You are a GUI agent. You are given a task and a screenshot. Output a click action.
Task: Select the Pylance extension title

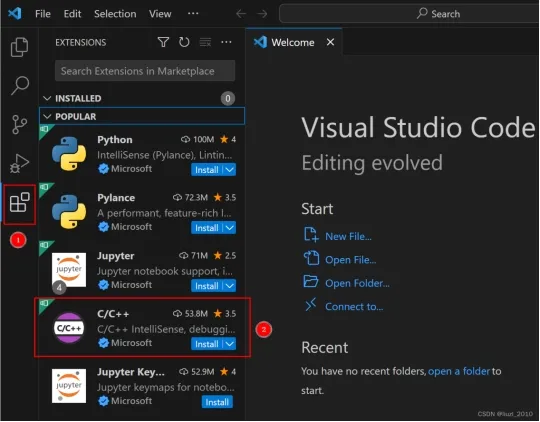116,198
